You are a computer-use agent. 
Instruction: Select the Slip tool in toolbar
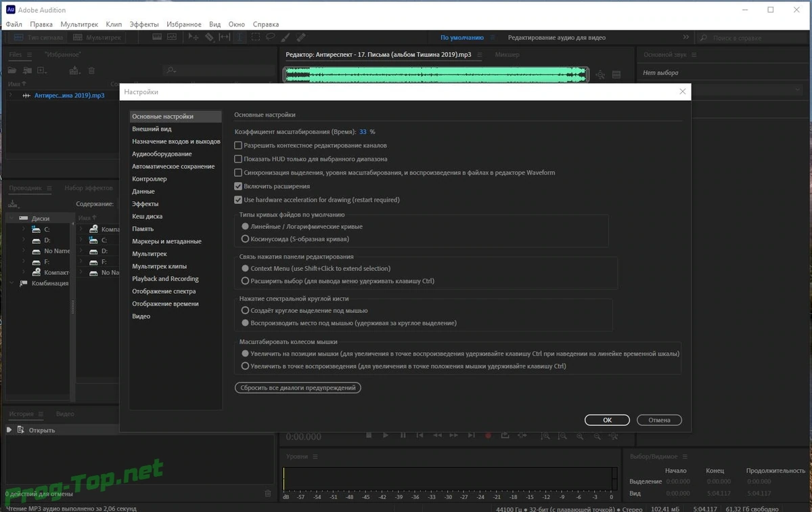(x=225, y=37)
